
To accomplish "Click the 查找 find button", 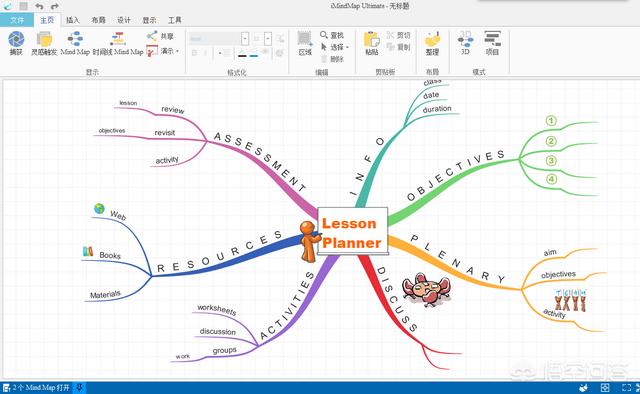I will [x=332, y=35].
